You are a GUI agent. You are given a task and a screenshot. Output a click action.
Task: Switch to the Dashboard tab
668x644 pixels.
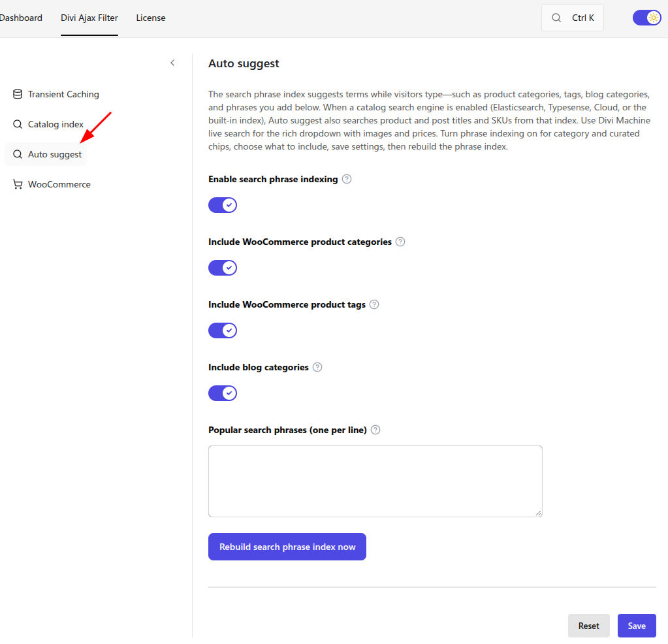[21, 18]
